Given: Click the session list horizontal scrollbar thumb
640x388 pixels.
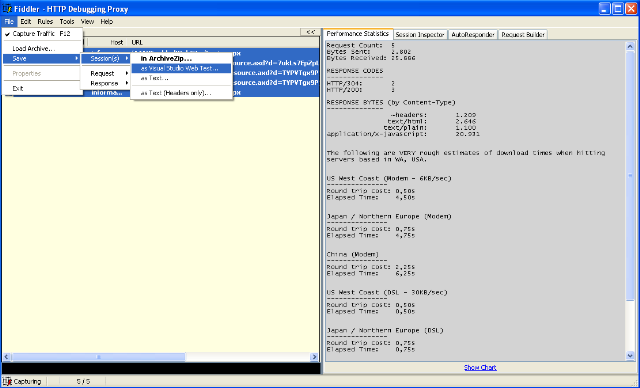Looking at the screenshot, I should (x=98, y=357).
